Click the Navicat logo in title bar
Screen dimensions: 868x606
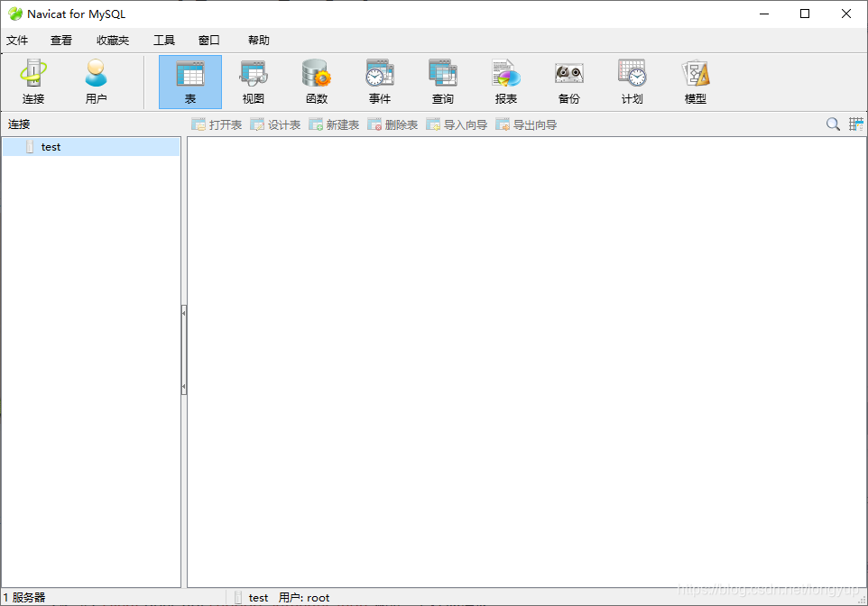pyautogui.click(x=15, y=14)
